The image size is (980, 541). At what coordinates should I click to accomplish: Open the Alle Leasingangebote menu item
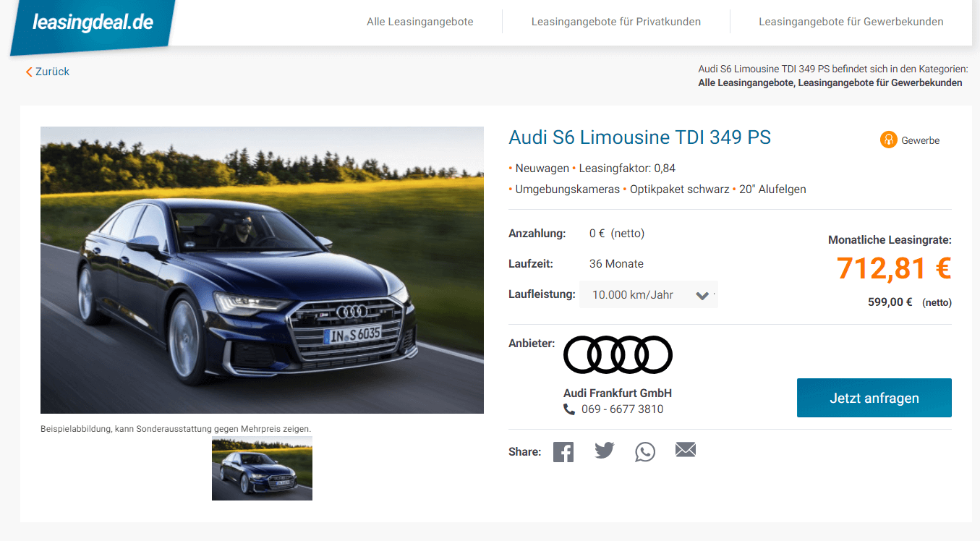pos(419,22)
